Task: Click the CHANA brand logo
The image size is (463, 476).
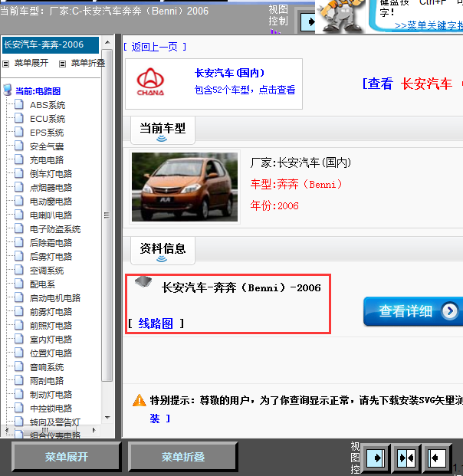Action: click(x=150, y=82)
